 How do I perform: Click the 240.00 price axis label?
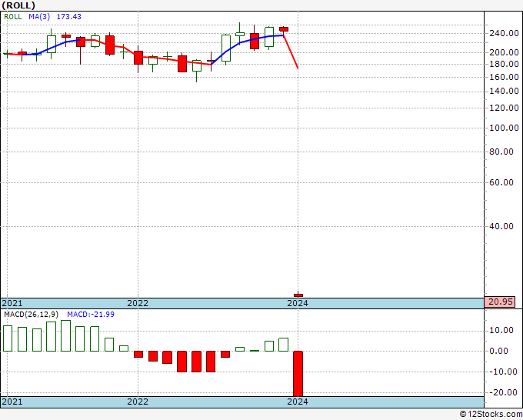pyautogui.click(x=504, y=33)
